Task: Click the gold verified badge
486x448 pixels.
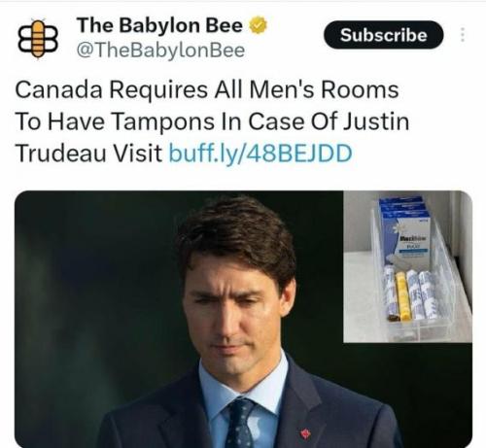Action: click(258, 25)
